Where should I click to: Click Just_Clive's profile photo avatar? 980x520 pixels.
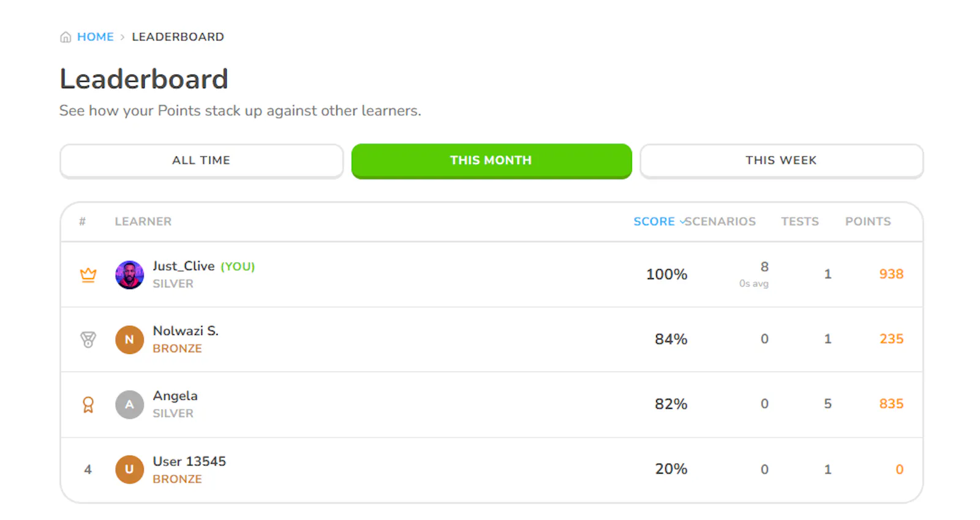[129, 275]
